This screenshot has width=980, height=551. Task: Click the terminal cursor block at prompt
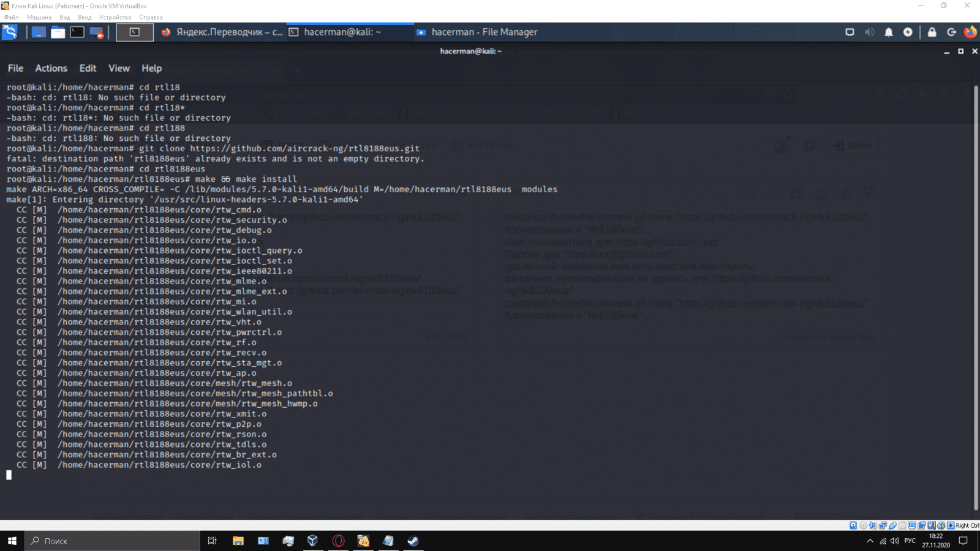pos(9,475)
